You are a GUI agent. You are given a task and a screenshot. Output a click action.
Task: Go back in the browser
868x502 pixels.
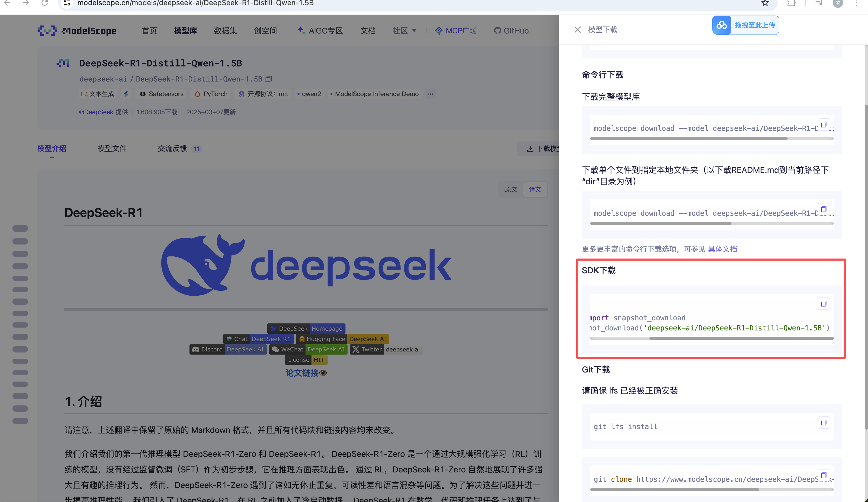point(8,3)
